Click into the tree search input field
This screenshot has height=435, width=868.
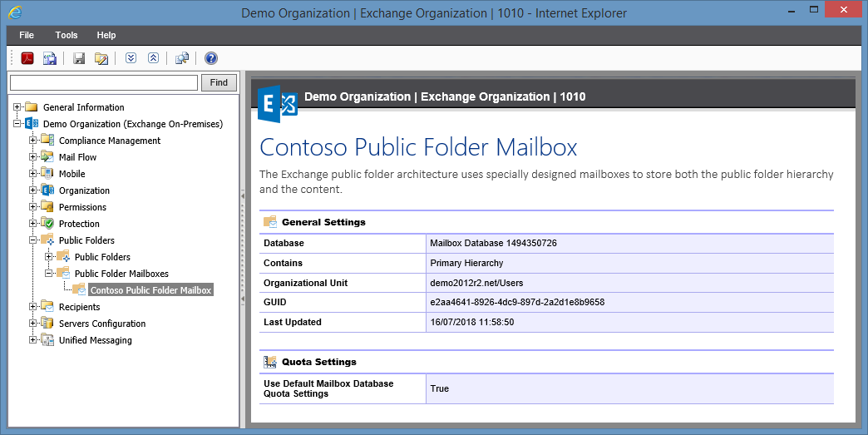104,82
